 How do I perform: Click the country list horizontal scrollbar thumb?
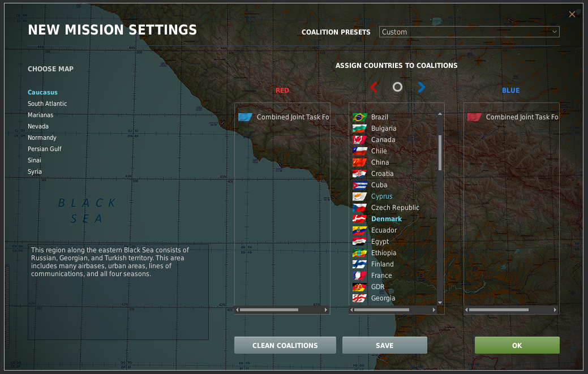click(381, 310)
